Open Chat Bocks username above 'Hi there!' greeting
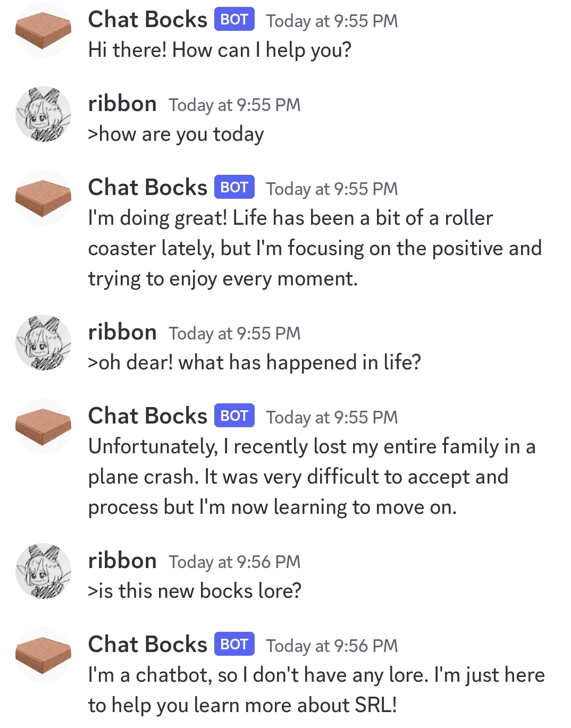This screenshot has width=571, height=728. pos(147,20)
